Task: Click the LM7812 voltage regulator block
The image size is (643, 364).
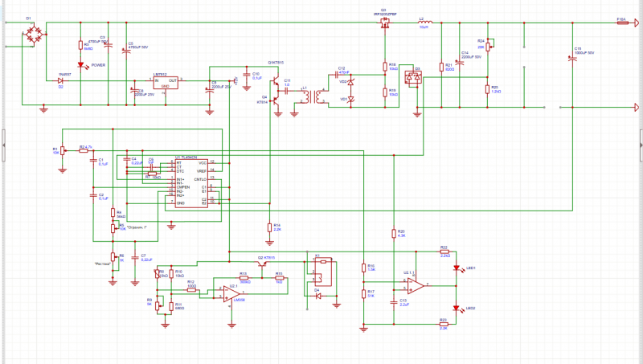Action: click(165, 82)
